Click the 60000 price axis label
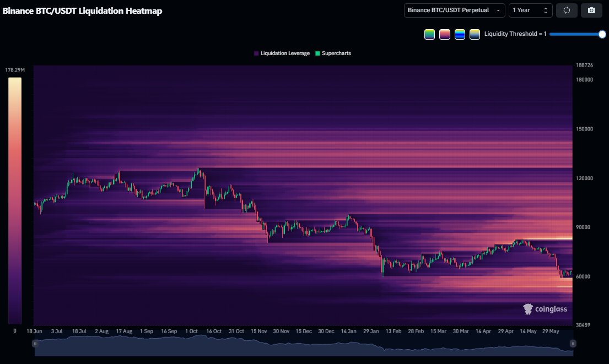Screen dimensions: 609x364 click(583, 276)
